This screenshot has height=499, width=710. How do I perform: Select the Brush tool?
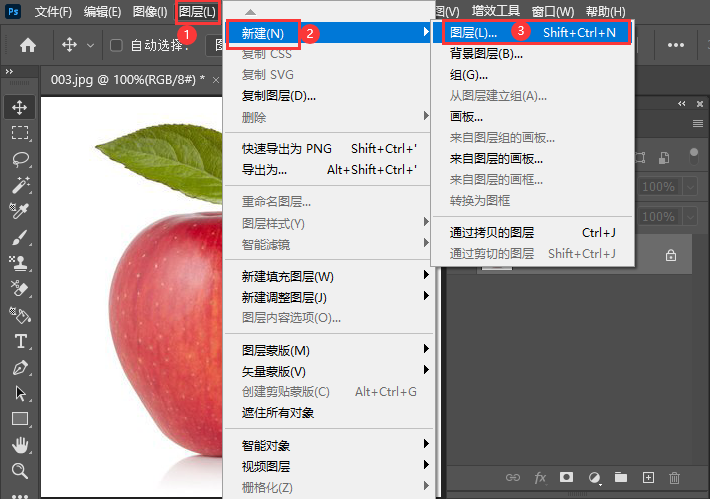coord(19,237)
